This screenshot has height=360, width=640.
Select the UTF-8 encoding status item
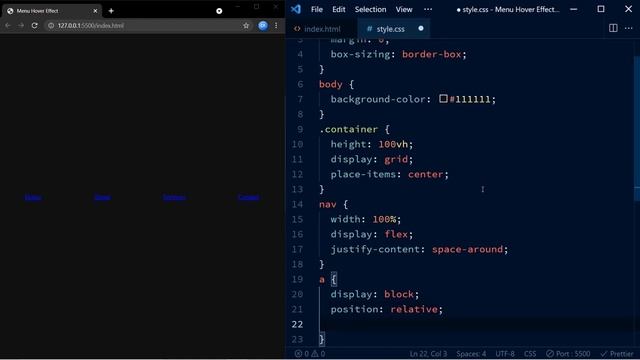[x=505, y=353]
